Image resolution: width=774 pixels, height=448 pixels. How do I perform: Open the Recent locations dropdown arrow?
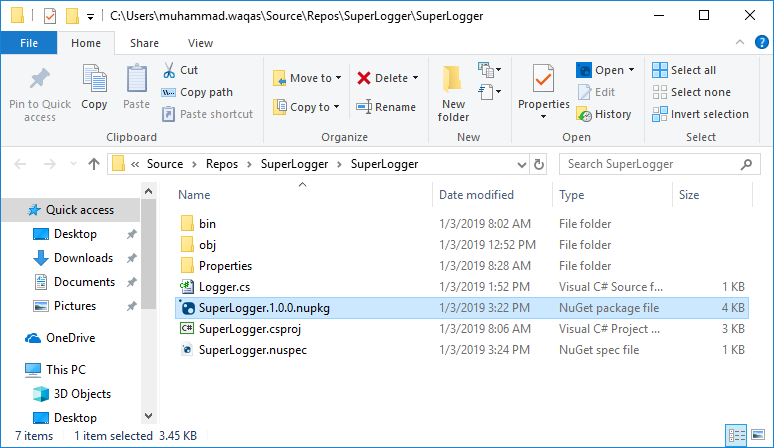(x=73, y=164)
